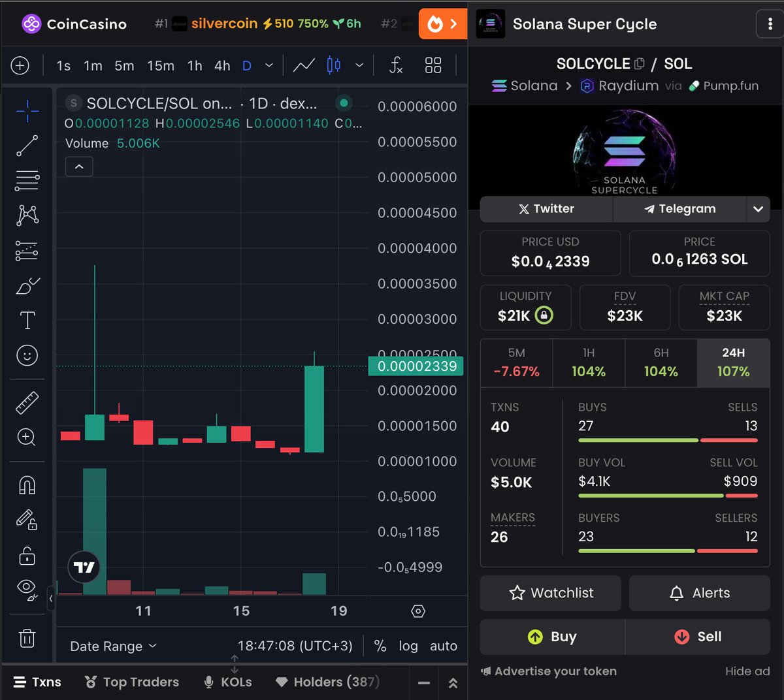Select the Text annotation tool
Image resolution: width=784 pixels, height=700 pixels.
[x=27, y=320]
